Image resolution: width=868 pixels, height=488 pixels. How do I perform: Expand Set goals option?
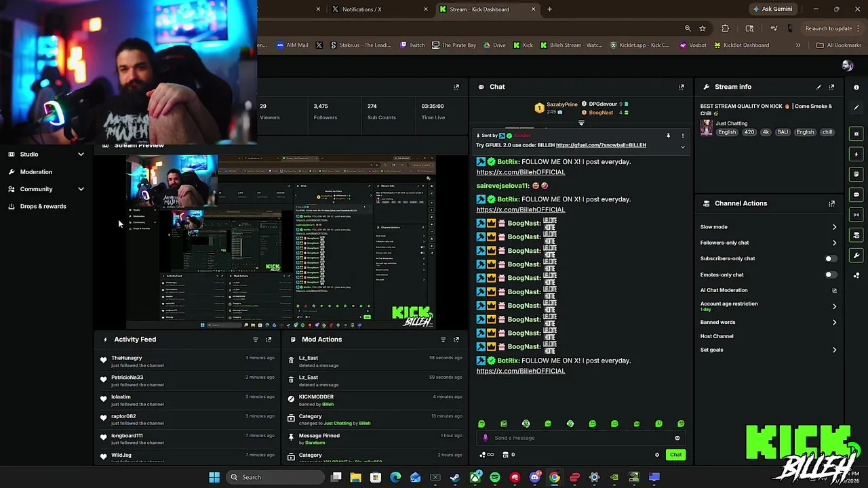834,350
